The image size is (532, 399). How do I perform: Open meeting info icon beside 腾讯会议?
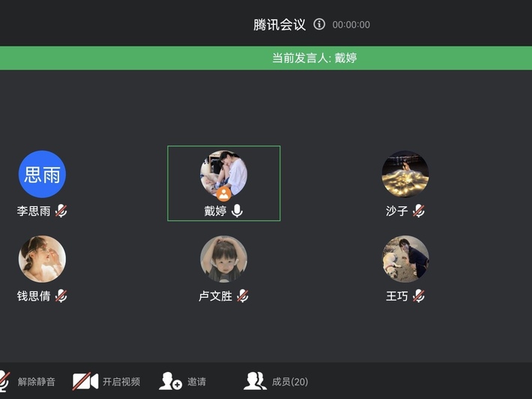point(319,24)
